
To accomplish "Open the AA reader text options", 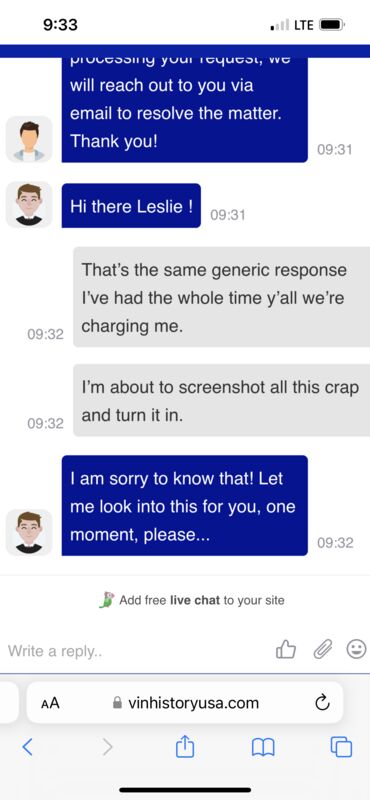I will [50, 703].
